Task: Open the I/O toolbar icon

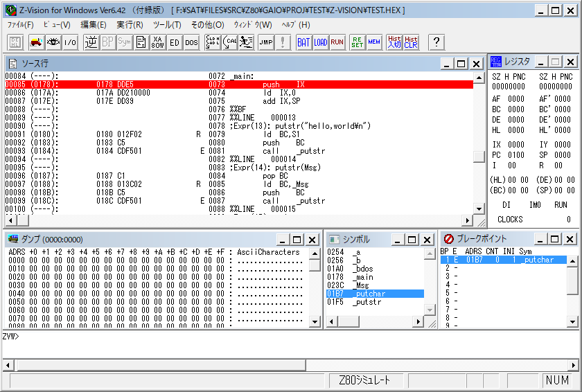Action: (x=70, y=42)
